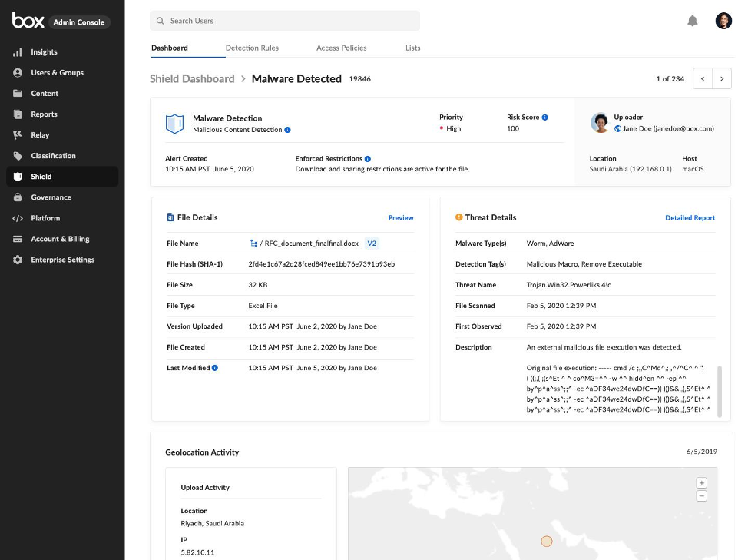Viewport: 748px width, 560px height.
Task: Switch to the Detection Rules tab
Action: point(252,48)
